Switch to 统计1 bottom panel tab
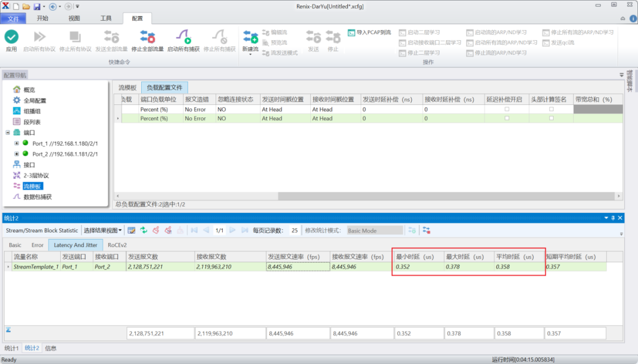The image size is (638, 364). [12, 348]
